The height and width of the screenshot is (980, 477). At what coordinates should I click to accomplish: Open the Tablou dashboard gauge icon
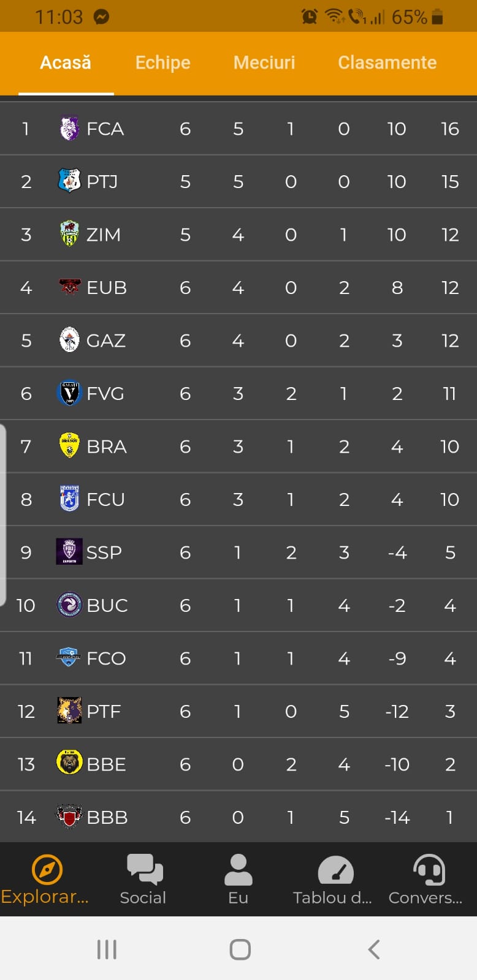pos(335,870)
